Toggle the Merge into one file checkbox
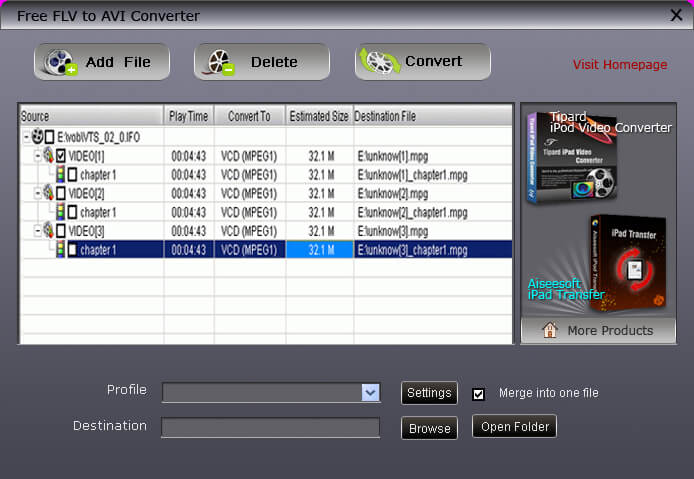The height and width of the screenshot is (479, 694). click(x=479, y=394)
